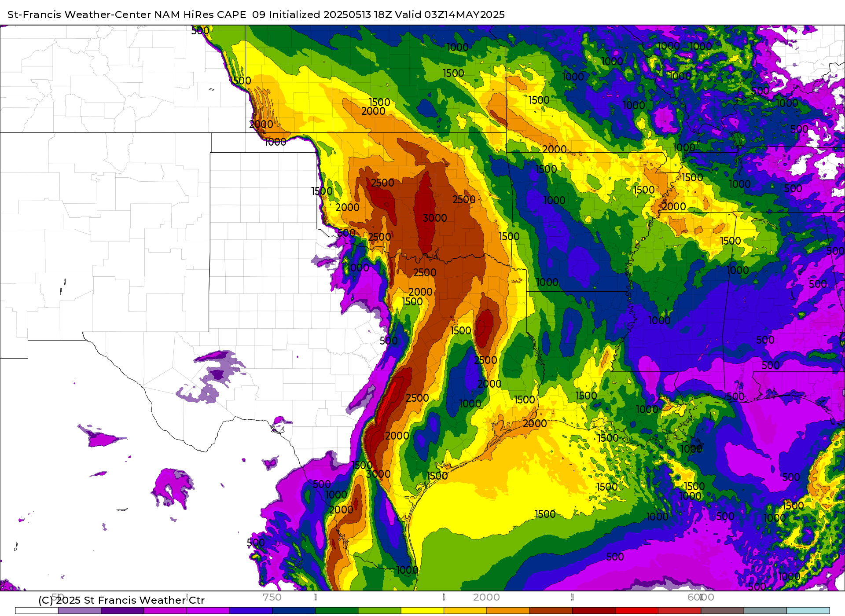The image size is (845, 616).
Task: Select the lavender swatch in the legend bar
Action: pos(80,610)
